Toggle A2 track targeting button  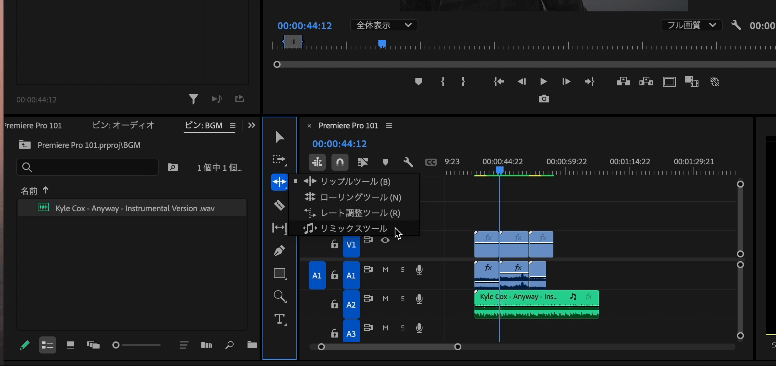tap(351, 304)
